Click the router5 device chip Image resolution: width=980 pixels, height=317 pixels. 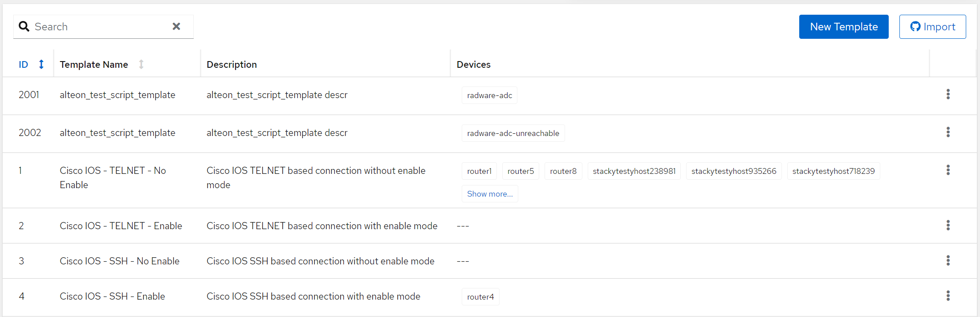[520, 171]
